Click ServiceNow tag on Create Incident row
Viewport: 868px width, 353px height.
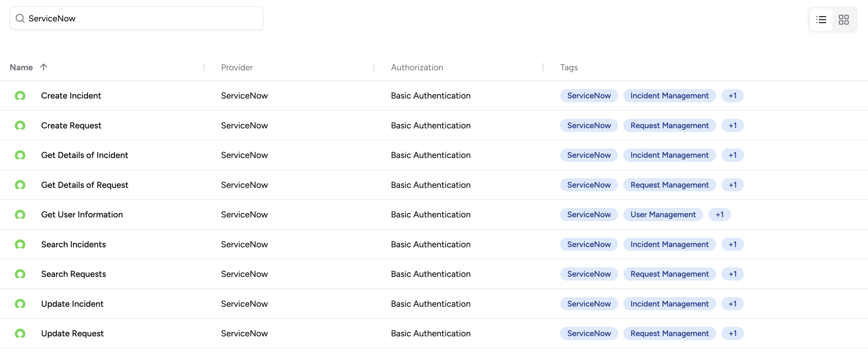pos(589,96)
